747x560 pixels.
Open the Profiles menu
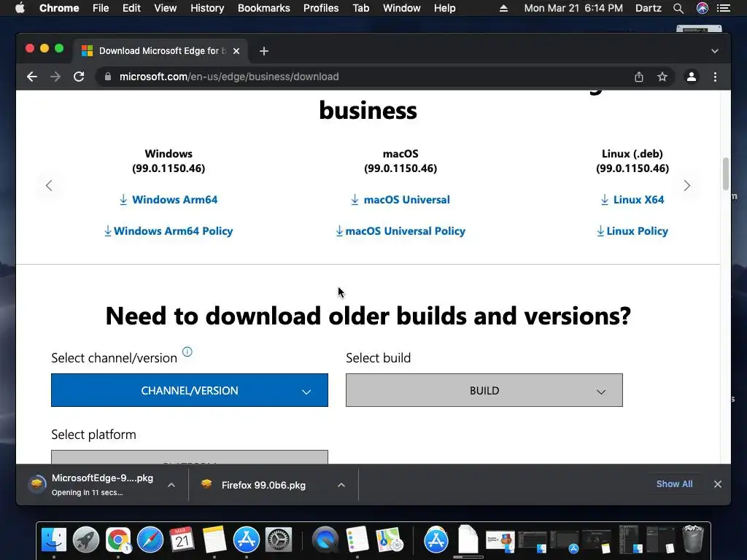click(321, 8)
